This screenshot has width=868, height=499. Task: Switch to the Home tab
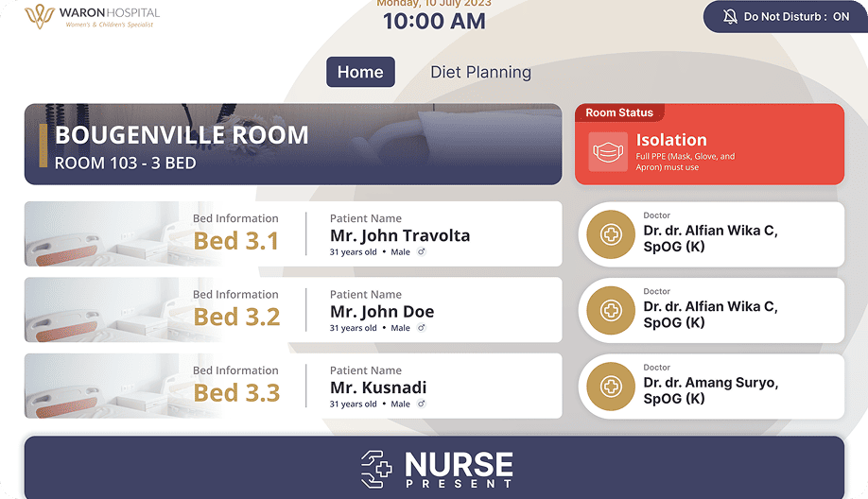360,72
